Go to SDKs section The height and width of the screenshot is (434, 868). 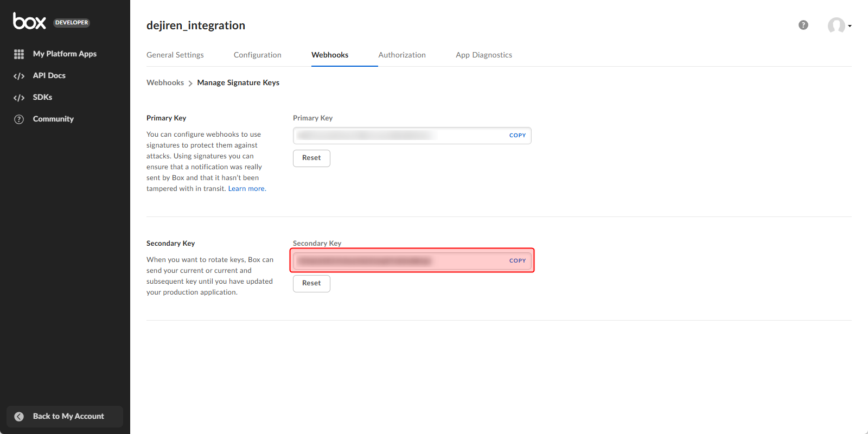[x=42, y=97]
